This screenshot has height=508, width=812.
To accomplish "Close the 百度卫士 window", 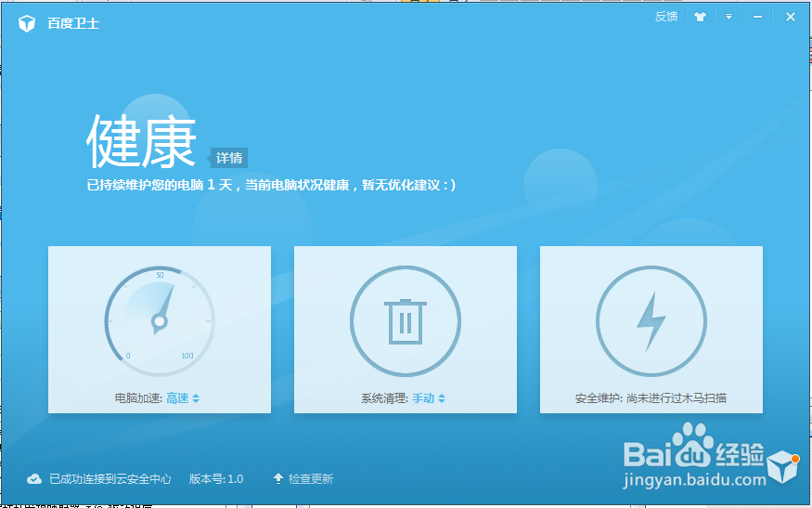I will pos(791,17).
